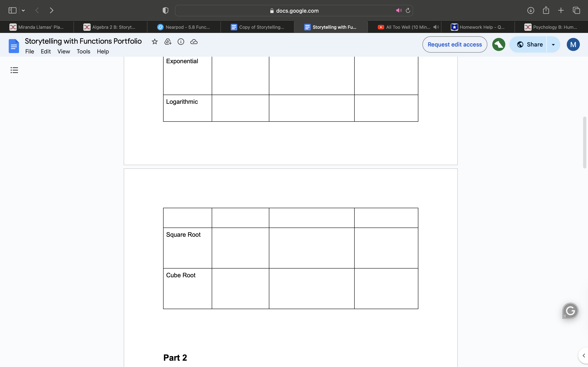Open the Grammarly floating widget
Screen dimensions: 588x367
[570, 311]
